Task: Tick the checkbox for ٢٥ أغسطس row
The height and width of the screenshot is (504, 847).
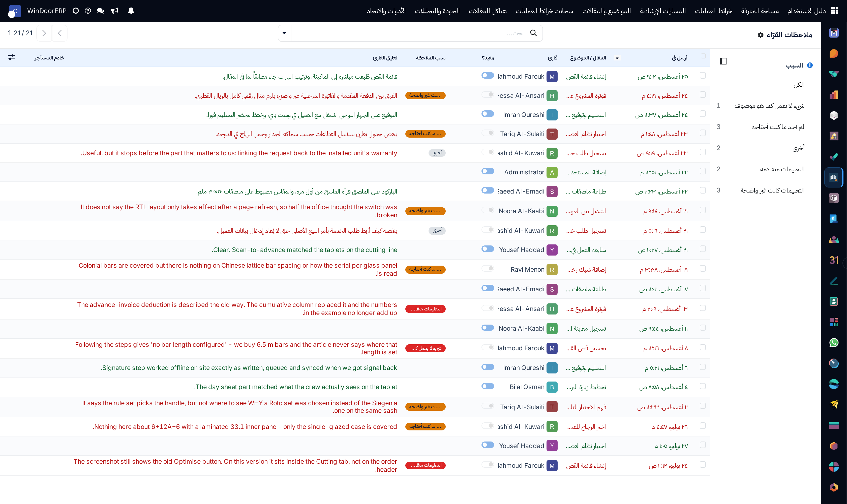Action: [703, 75]
